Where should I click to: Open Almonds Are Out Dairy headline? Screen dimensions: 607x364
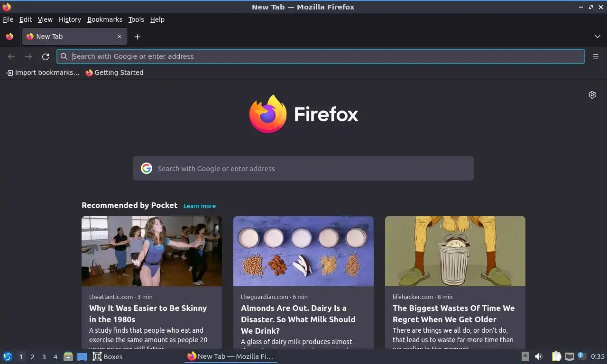298,319
